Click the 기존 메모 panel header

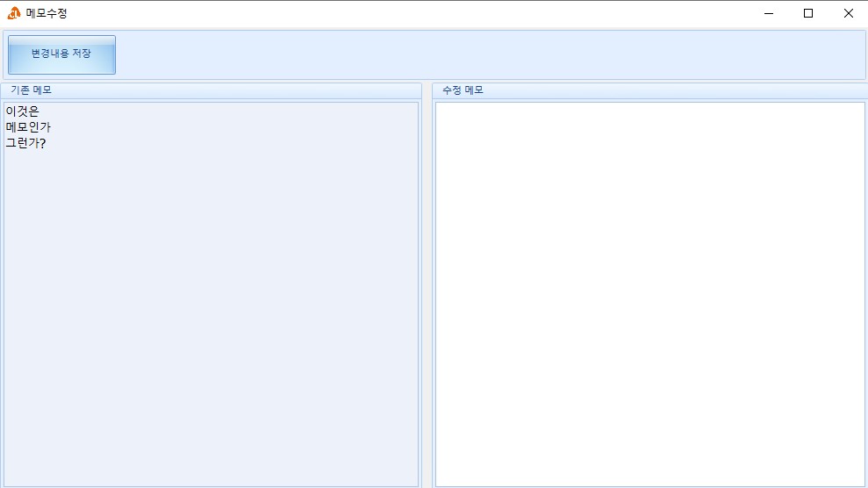[211, 90]
